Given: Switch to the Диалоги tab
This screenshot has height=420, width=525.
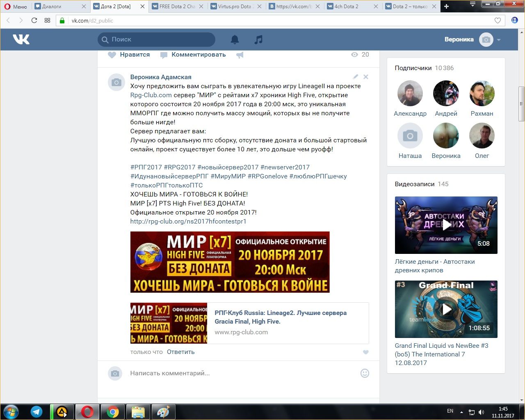Looking at the screenshot, I should [x=61, y=7].
